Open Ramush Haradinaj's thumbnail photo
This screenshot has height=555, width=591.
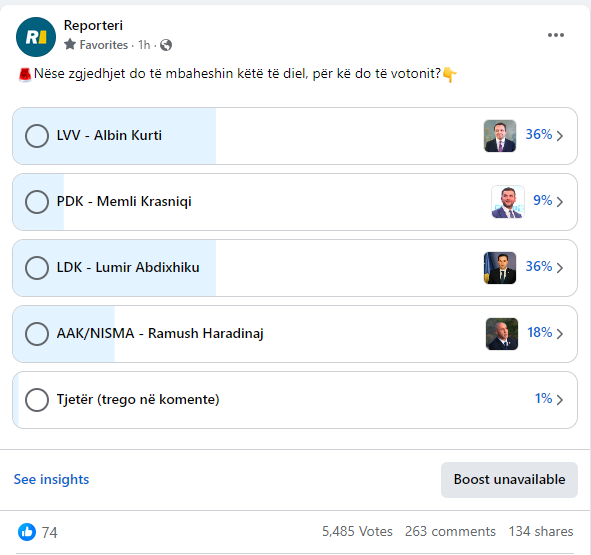click(502, 334)
